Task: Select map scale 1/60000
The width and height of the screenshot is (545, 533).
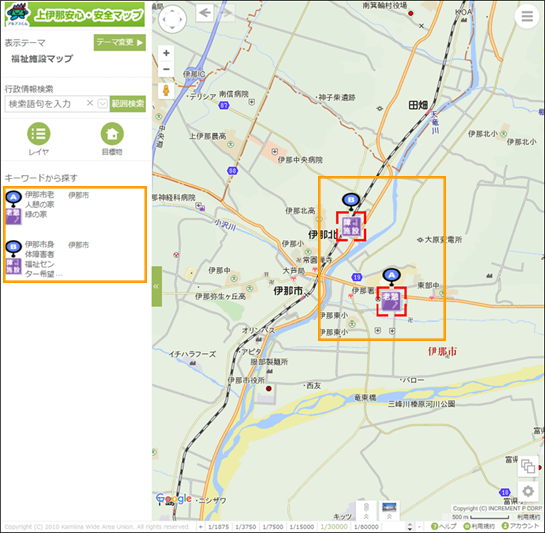Action: point(366,527)
